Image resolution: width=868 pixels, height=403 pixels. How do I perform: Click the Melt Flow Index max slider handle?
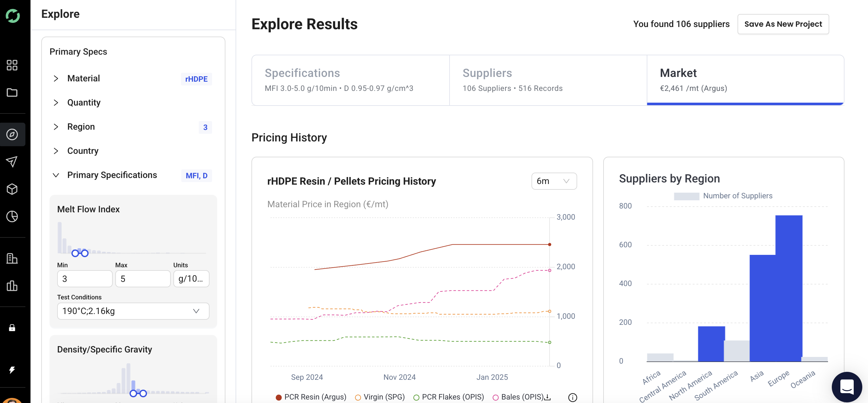[x=85, y=253]
